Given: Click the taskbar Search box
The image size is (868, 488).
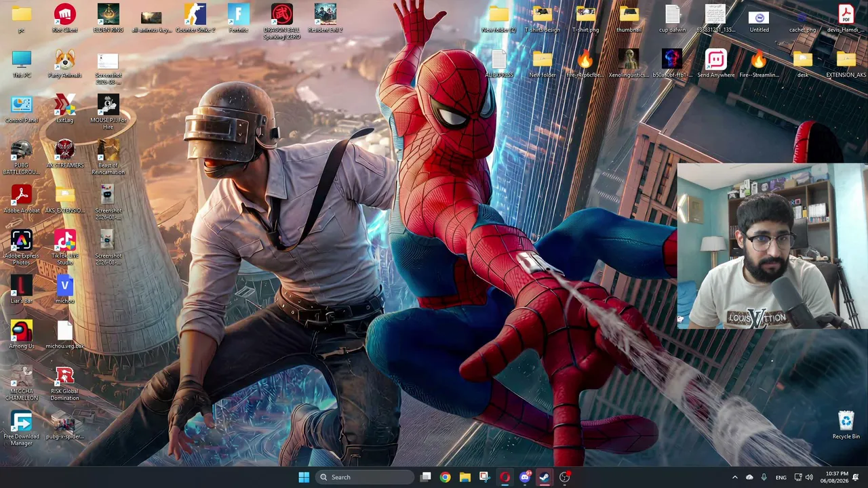Looking at the screenshot, I should tap(366, 477).
